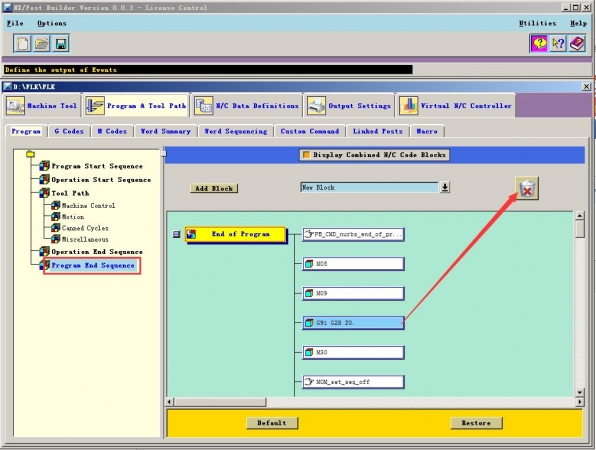Click the Add Block button

pos(214,189)
